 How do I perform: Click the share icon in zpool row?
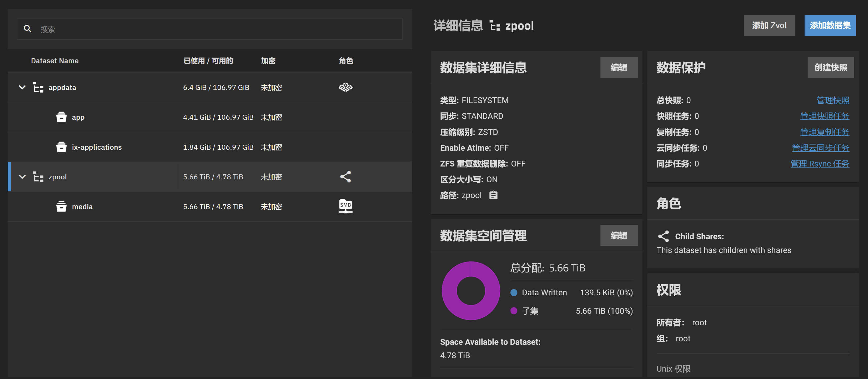coord(345,177)
